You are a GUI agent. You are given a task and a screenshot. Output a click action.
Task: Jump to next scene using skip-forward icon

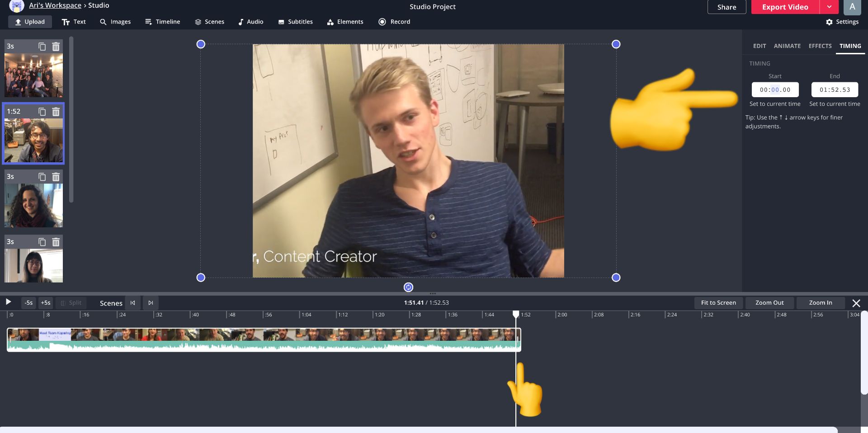pyautogui.click(x=151, y=303)
